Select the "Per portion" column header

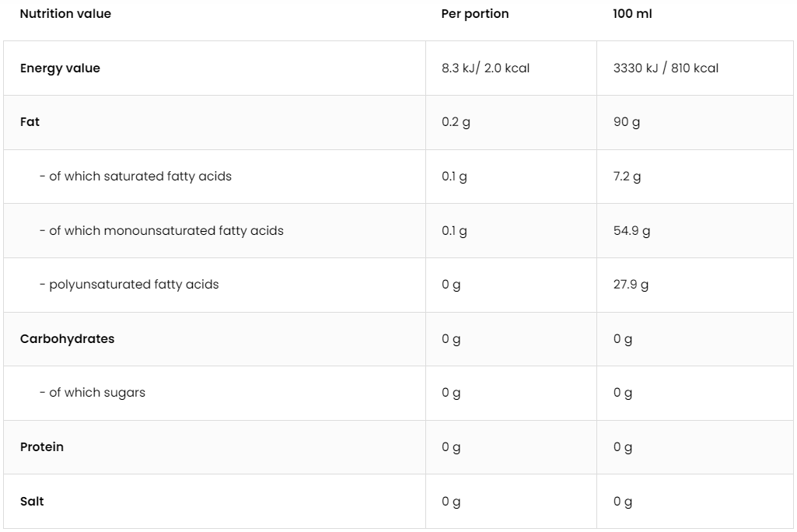click(474, 14)
